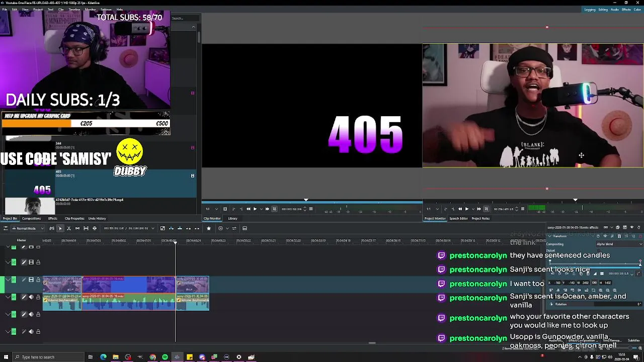Screen dimensions: 644x362
Task: Switch to the Compositions tab
Action: [x=31, y=218]
